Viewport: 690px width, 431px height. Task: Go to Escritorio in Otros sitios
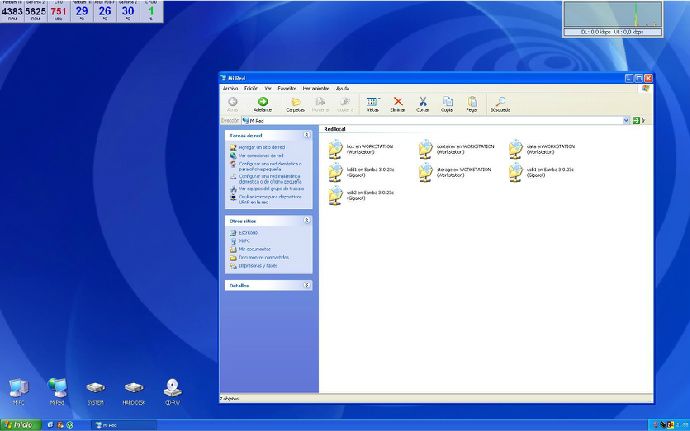[248, 232]
